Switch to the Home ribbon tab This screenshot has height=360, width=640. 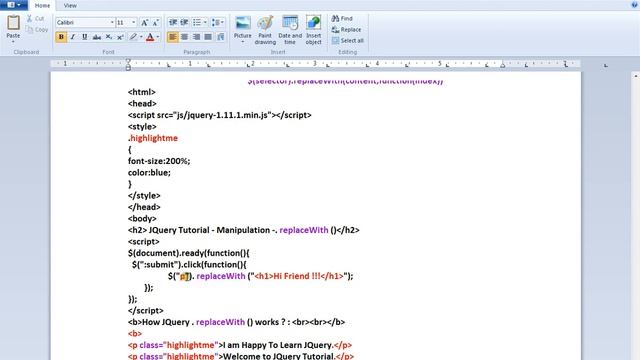point(42,6)
